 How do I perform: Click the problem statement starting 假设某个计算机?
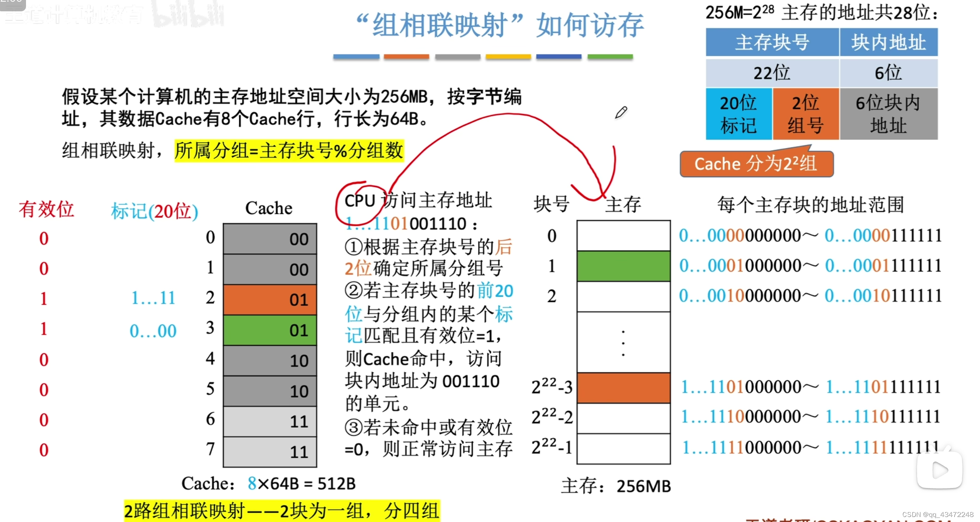click(x=292, y=107)
